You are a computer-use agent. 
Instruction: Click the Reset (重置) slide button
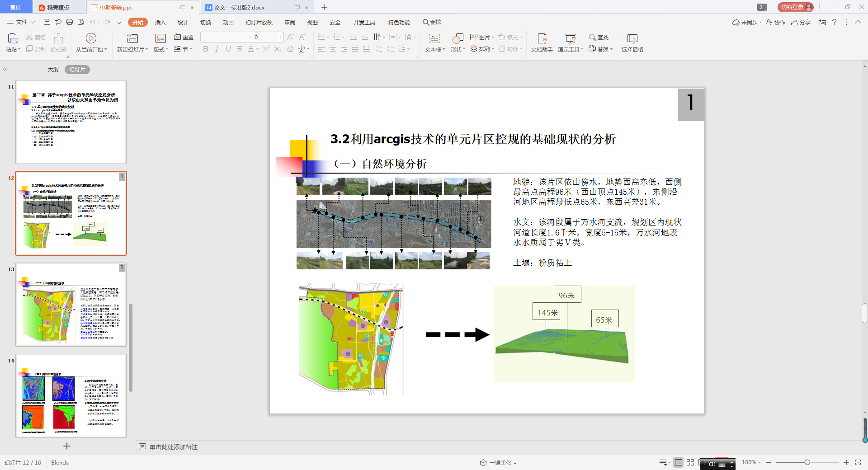pos(184,37)
